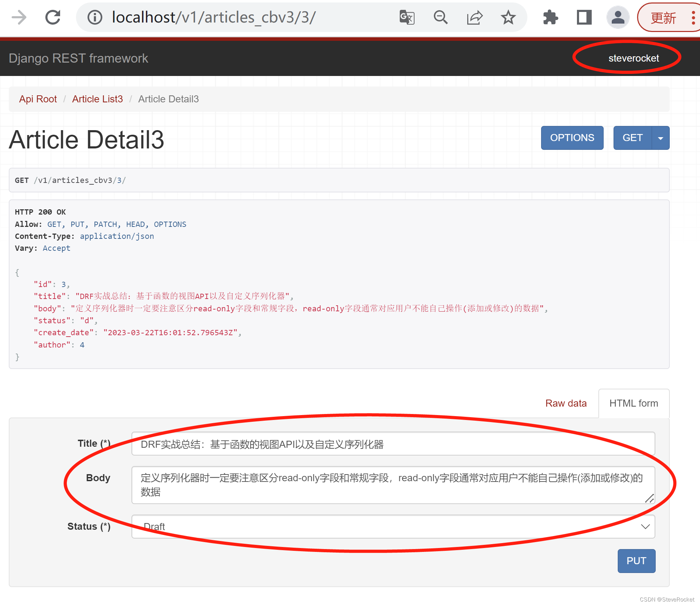Viewport: 700px width, 605px height.
Task: Open Google Translate icon in address bar
Action: 406,17
